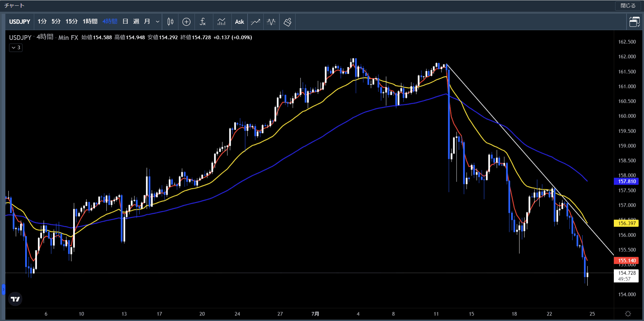
Task: Click the USDJPY chart legend title
Action: (20, 38)
